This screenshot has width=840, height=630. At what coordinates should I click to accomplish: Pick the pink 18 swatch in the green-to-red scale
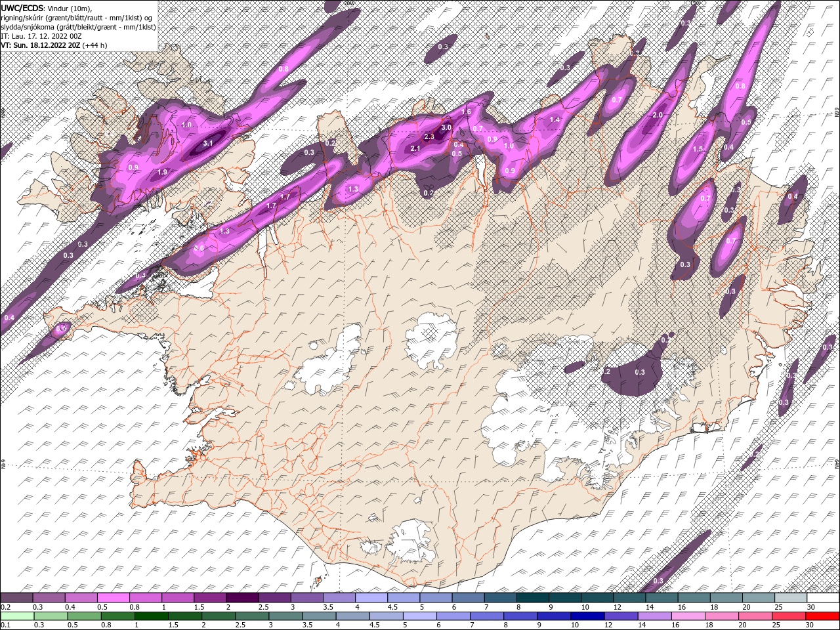pos(722,616)
